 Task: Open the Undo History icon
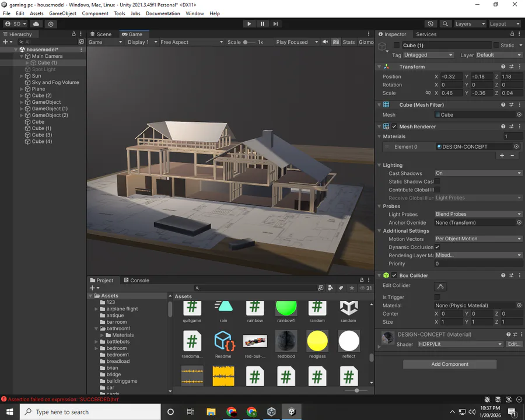430,24
